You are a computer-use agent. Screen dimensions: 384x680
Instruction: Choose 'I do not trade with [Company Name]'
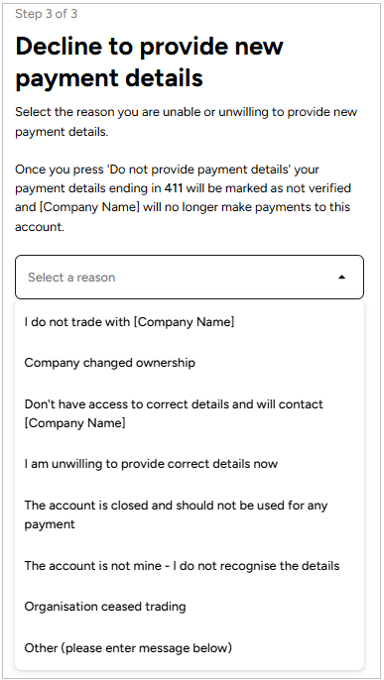[189, 322]
